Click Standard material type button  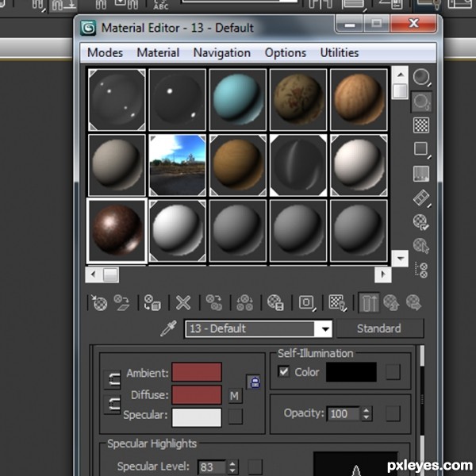(379, 328)
